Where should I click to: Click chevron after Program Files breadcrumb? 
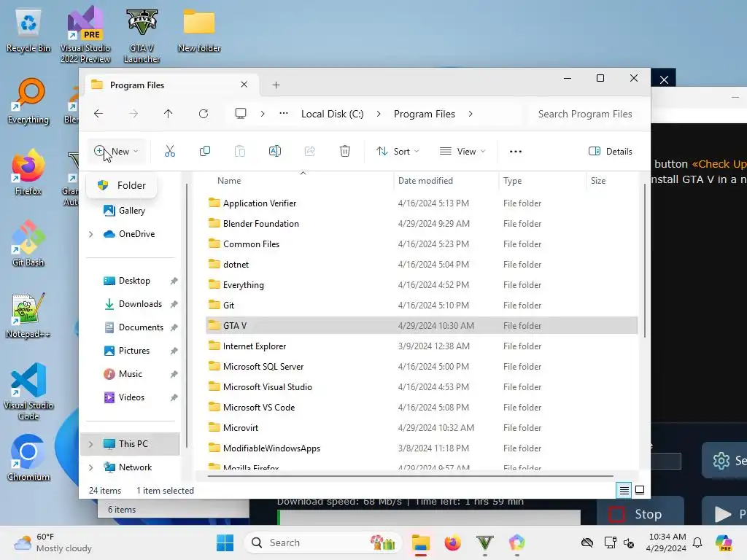(x=471, y=114)
